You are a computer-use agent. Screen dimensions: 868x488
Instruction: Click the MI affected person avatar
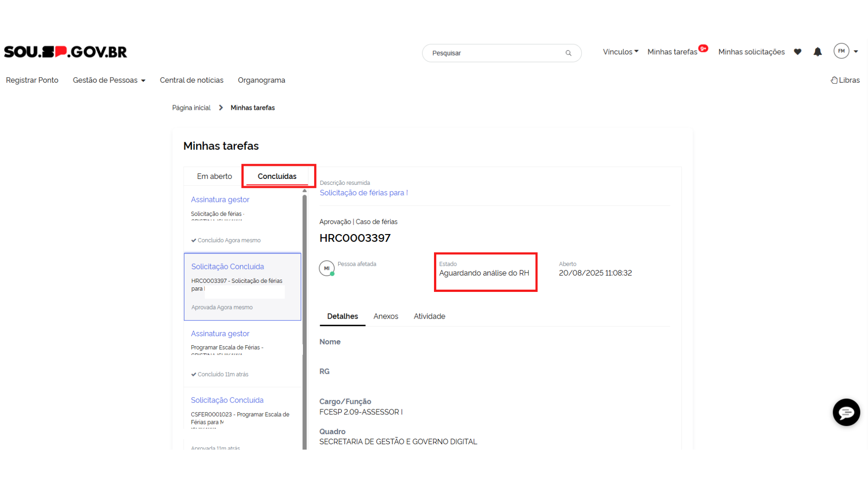(x=326, y=268)
